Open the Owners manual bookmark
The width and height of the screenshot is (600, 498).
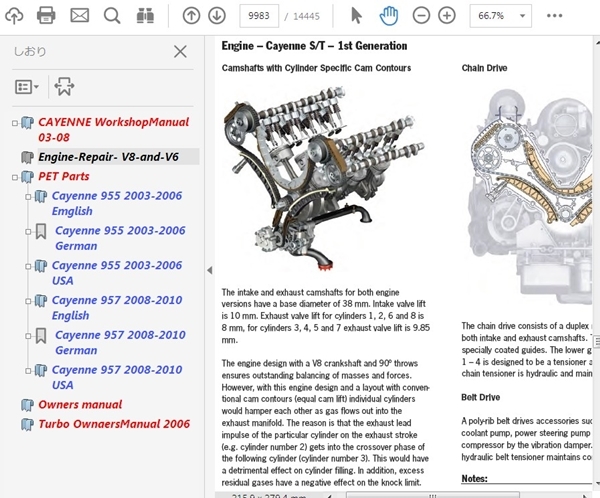point(80,404)
